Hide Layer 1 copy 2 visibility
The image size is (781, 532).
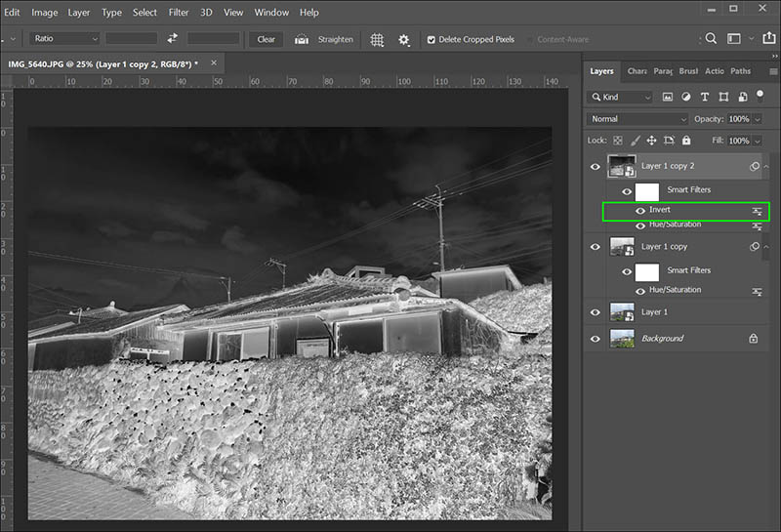tap(596, 166)
